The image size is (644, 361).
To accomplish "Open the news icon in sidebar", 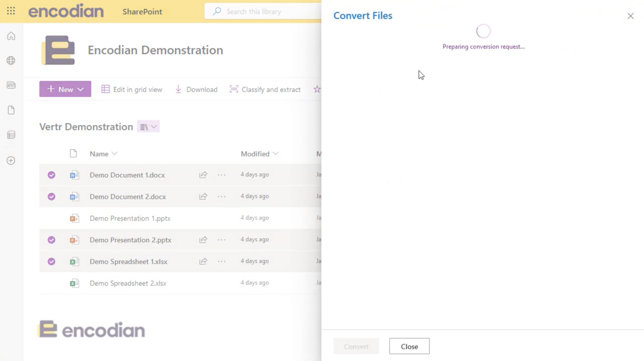I will click(11, 85).
